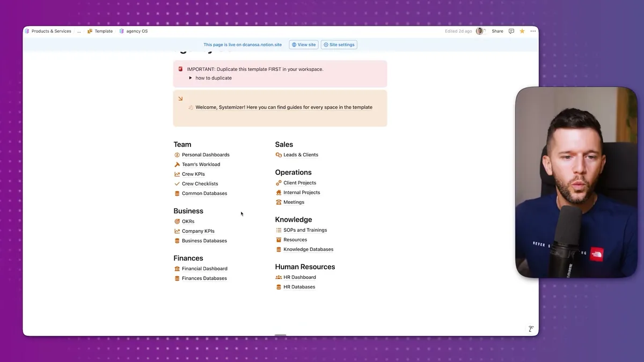Click the Crew KPIs chart icon

click(177, 174)
